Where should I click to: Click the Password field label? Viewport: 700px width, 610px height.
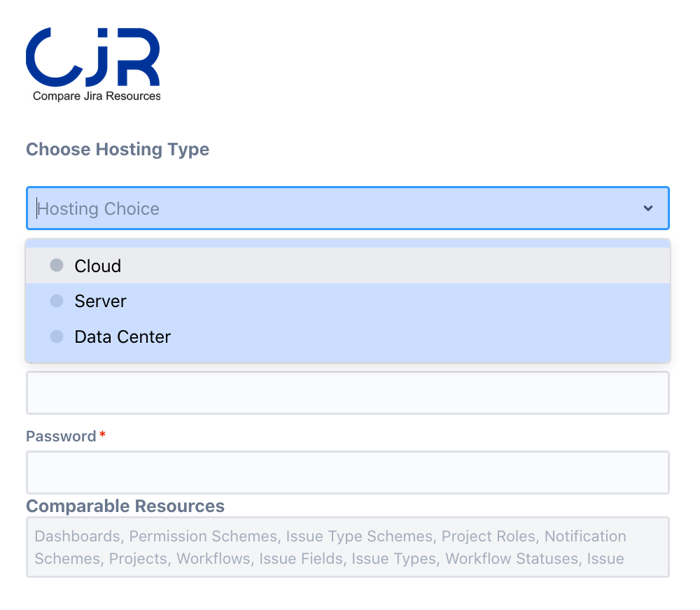tap(61, 436)
